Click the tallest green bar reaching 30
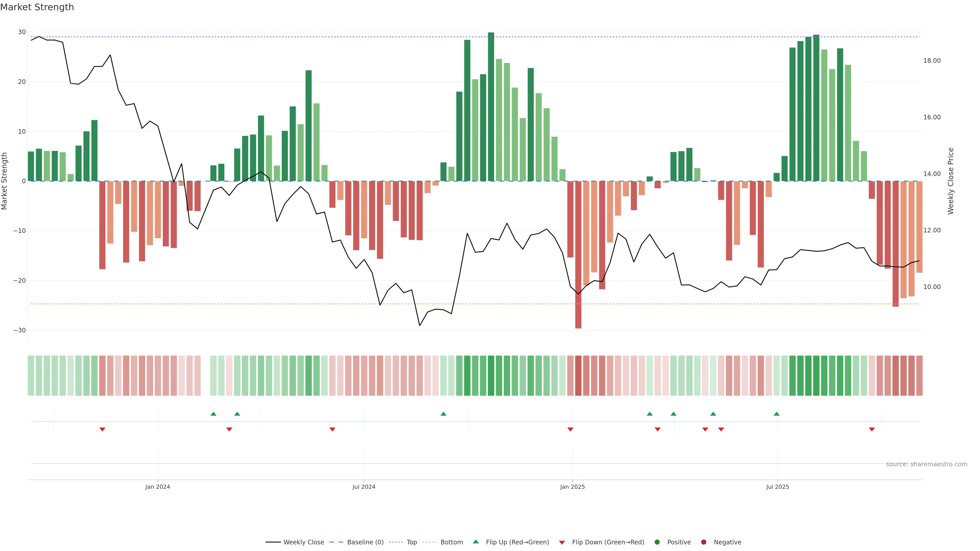Image resolution: width=980 pixels, height=551 pixels. click(x=491, y=106)
